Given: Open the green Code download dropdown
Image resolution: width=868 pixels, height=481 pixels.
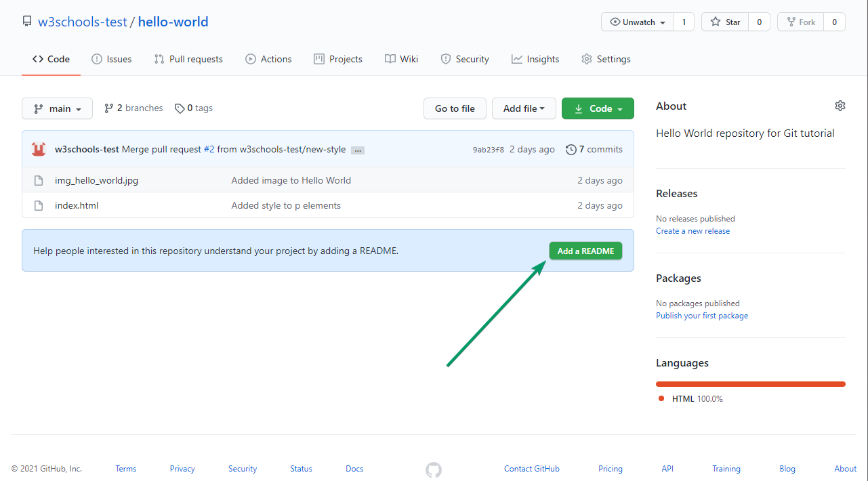Looking at the screenshot, I should point(598,108).
